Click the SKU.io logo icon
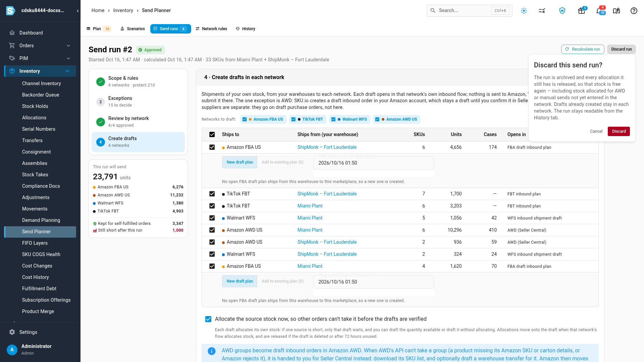 [x=11, y=11]
